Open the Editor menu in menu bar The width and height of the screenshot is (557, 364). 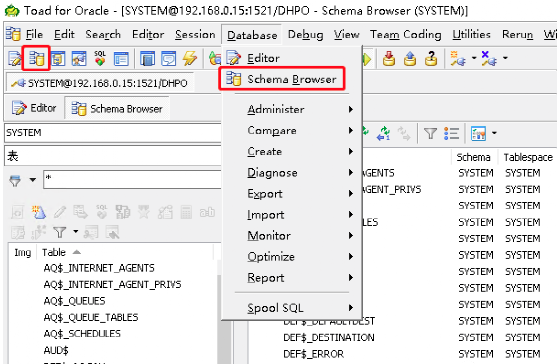tap(148, 34)
